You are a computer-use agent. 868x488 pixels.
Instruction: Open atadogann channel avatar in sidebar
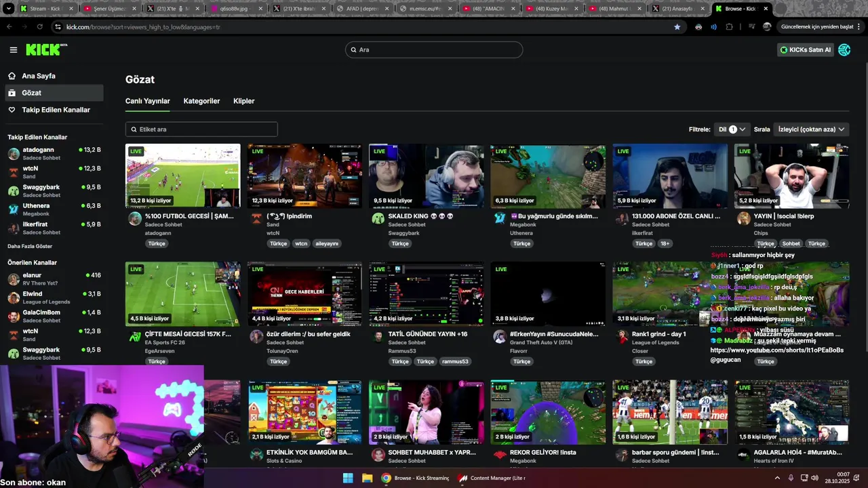coord(14,154)
